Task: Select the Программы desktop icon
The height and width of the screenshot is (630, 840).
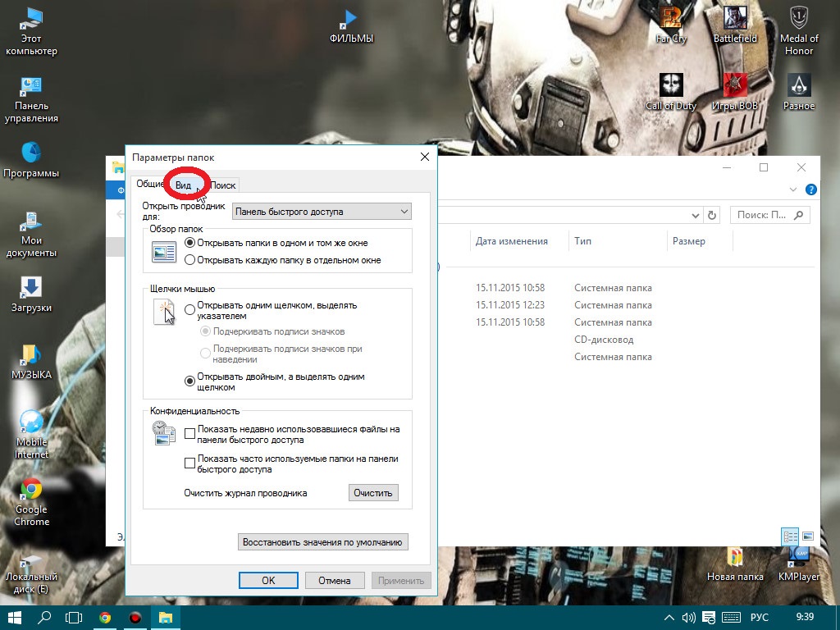Action: click(x=31, y=160)
